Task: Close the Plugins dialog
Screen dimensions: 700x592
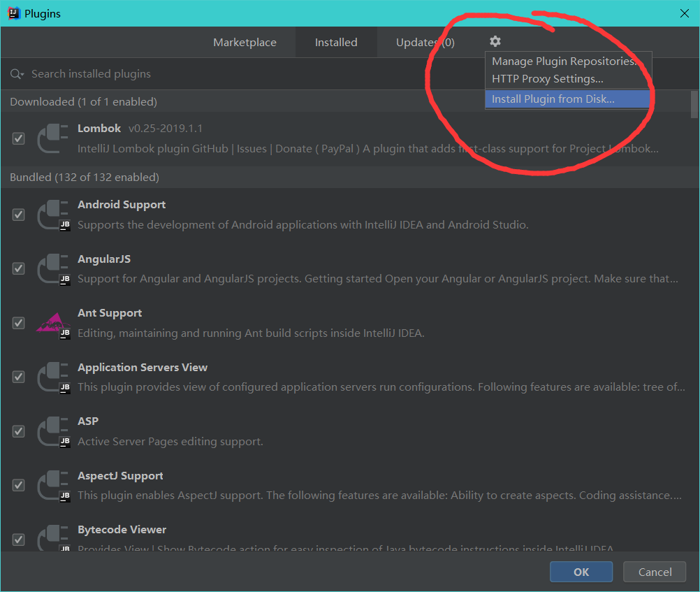Action: point(685,13)
